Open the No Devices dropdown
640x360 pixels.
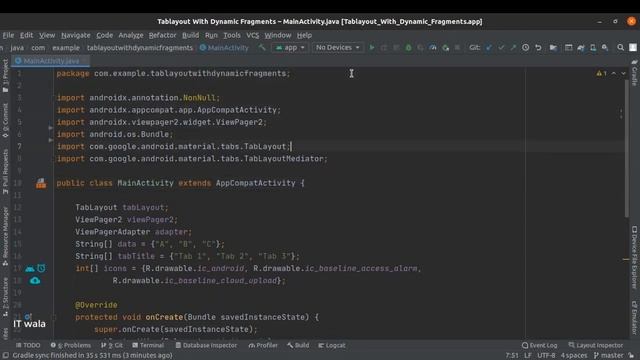(x=338, y=48)
